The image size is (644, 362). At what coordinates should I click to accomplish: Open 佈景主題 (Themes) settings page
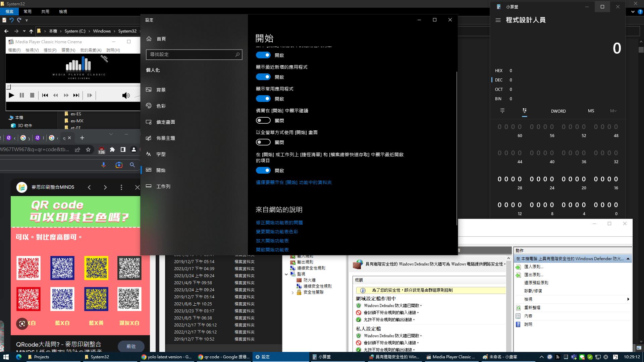pyautogui.click(x=194, y=138)
